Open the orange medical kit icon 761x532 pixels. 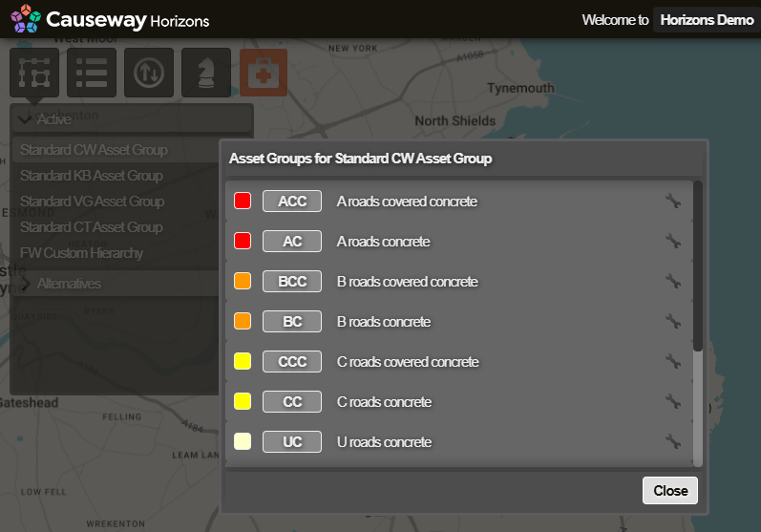point(264,73)
